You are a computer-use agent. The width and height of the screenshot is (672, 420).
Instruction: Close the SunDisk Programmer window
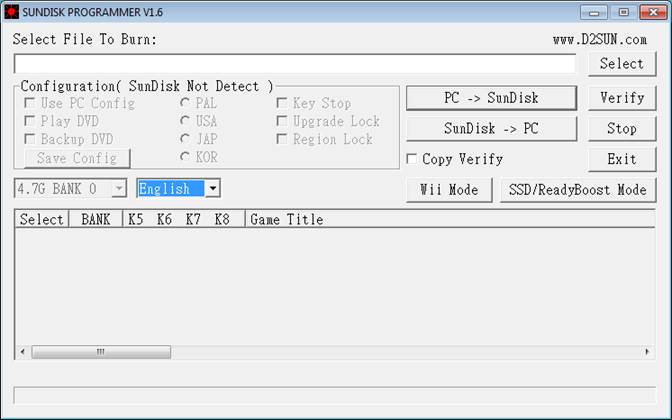pos(653,12)
